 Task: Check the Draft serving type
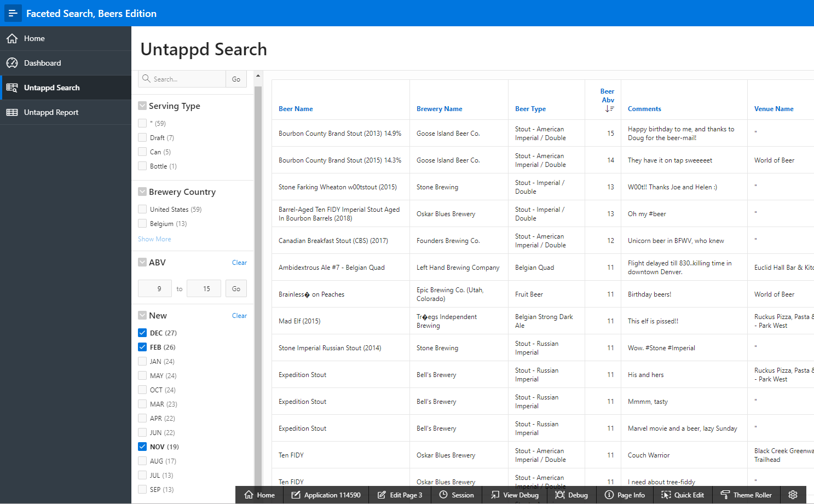point(142,137)
